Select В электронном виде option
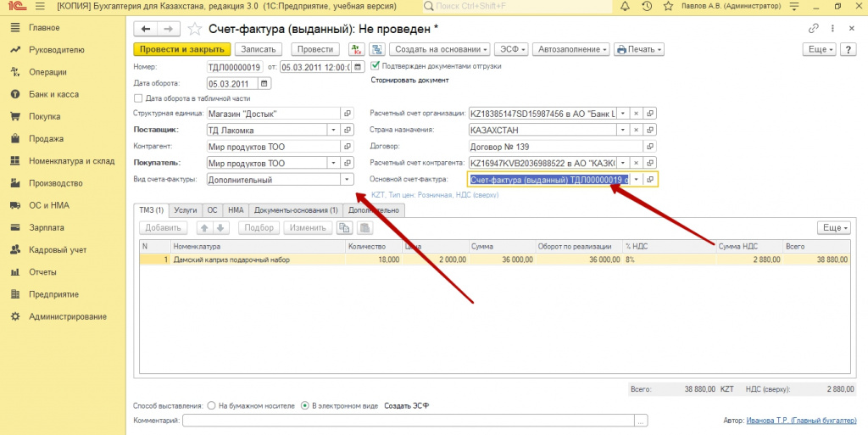Image resolution: width=868 pixels, height=435 pixels. tap(304, 405)
